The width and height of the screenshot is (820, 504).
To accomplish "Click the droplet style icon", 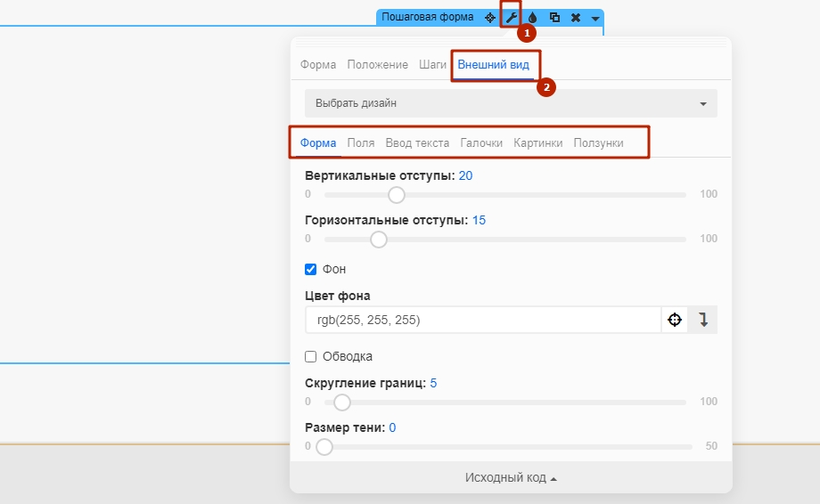I will click(532, 18).
